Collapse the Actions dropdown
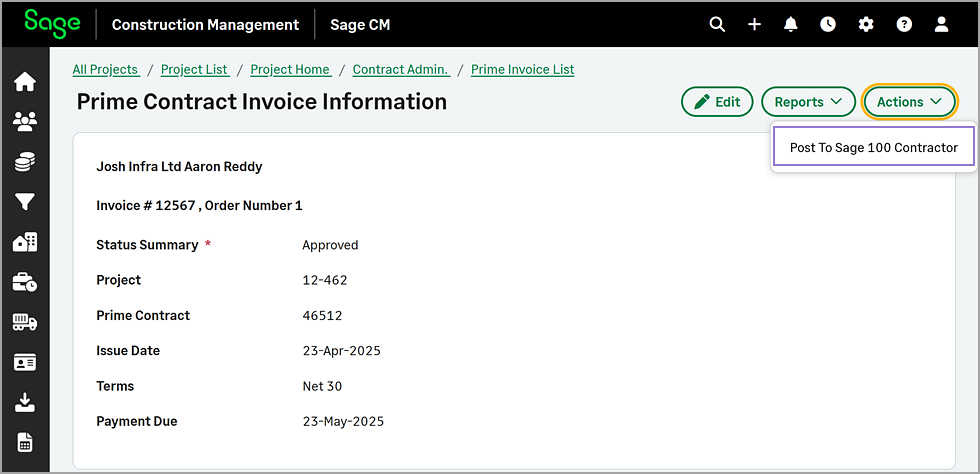 pyautogui.click(x=909, y=101)
